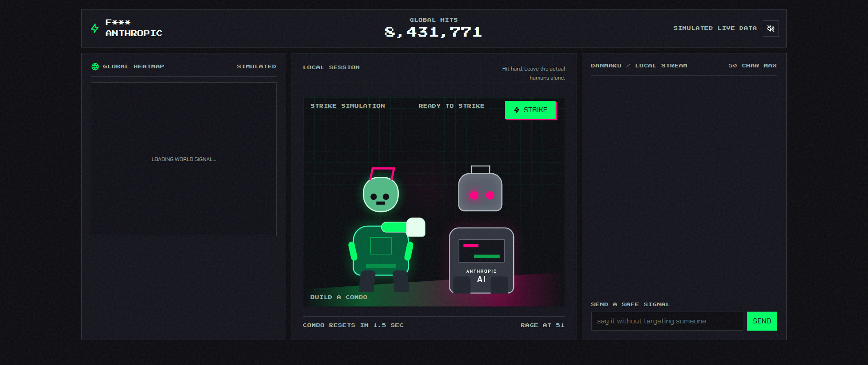This screenshot has height=365, width=868.
Task: Click the LOCAL SESSION heading
Action: click(x=331, y=67)
